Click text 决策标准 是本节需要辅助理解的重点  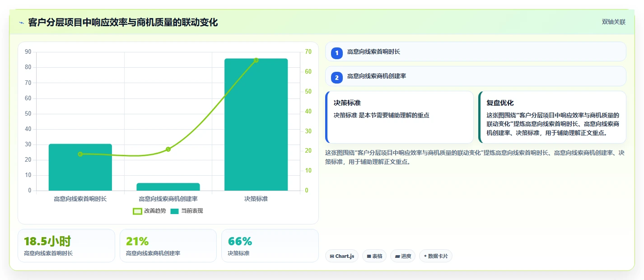(382, 115)
